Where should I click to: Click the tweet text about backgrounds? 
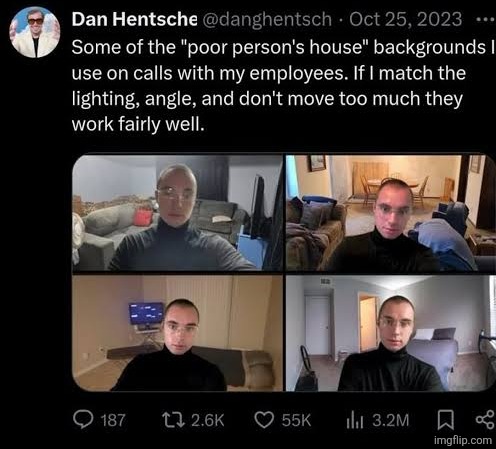click(x=283, y=86)
